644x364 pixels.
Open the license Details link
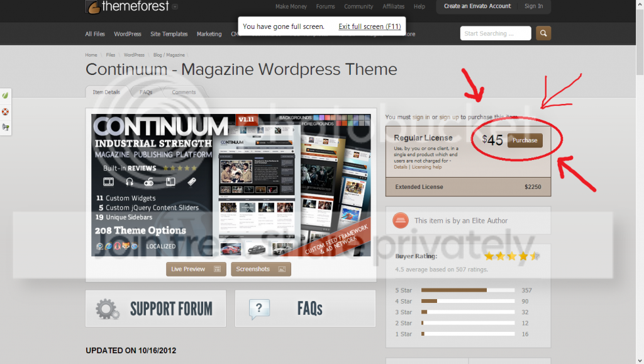pyautogui.click(x=401, y=167)
